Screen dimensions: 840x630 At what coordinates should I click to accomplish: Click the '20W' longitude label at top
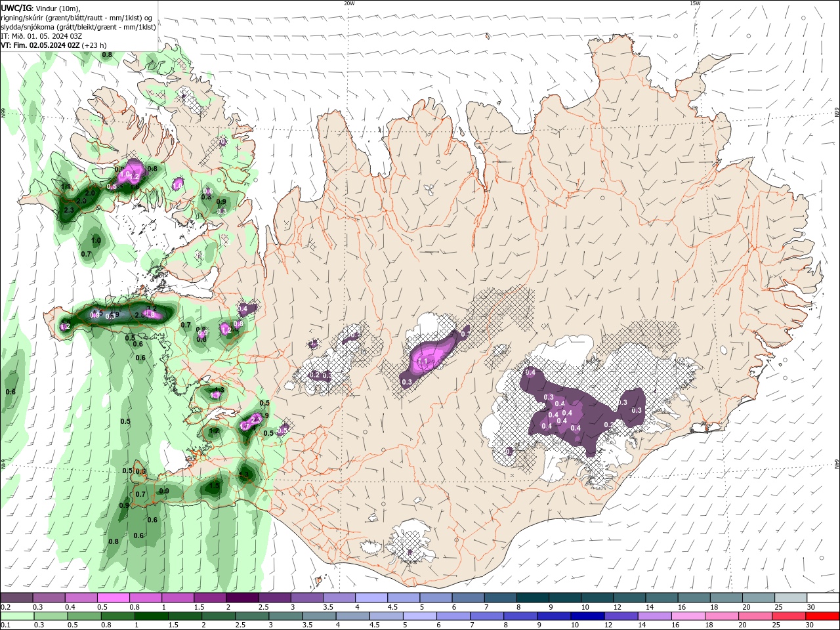click(x=349, y=3)
